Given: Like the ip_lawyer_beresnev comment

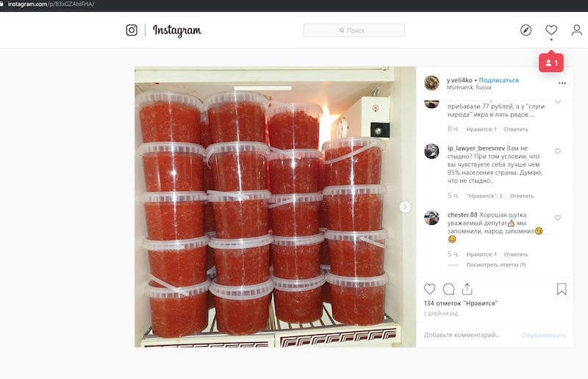Looking at the screenshot, I should 558,151.
